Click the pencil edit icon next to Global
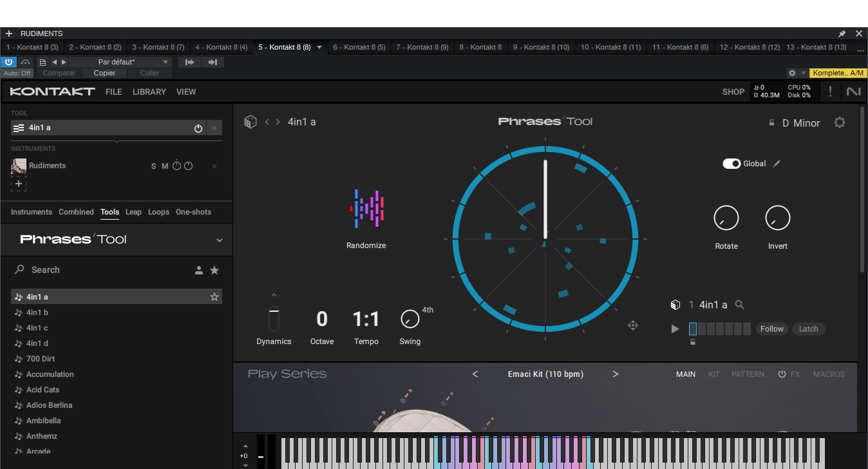 (777, 164)
